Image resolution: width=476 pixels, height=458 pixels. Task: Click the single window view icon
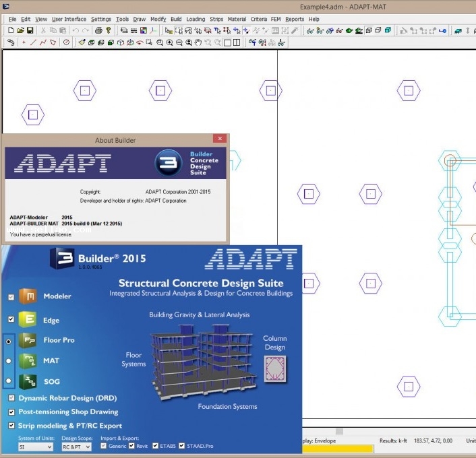point(227,42)
